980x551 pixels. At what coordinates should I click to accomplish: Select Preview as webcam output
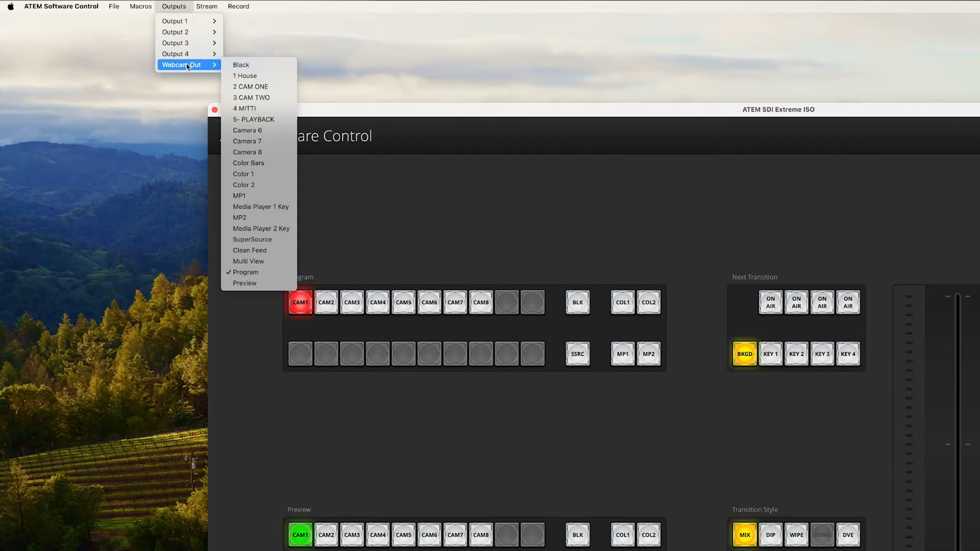(x=259, y=283)
